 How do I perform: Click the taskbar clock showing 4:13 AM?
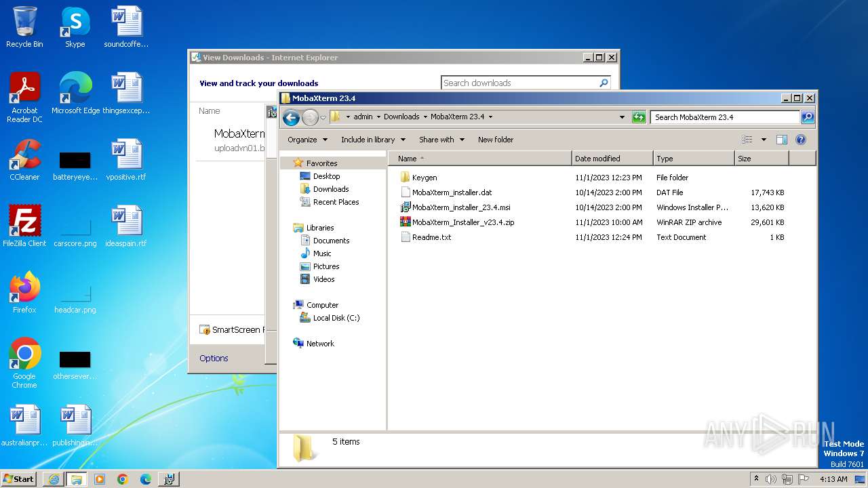click(x=833, y=479)
